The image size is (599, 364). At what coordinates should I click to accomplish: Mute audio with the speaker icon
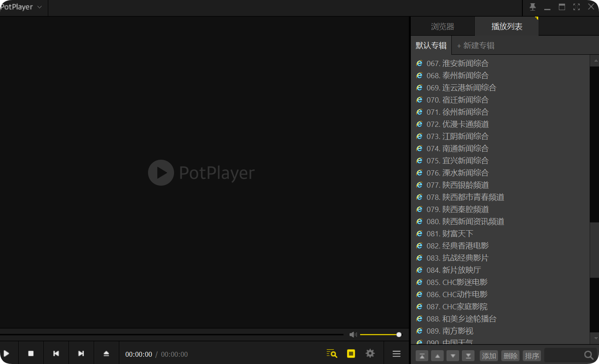(x=353, y=334)
